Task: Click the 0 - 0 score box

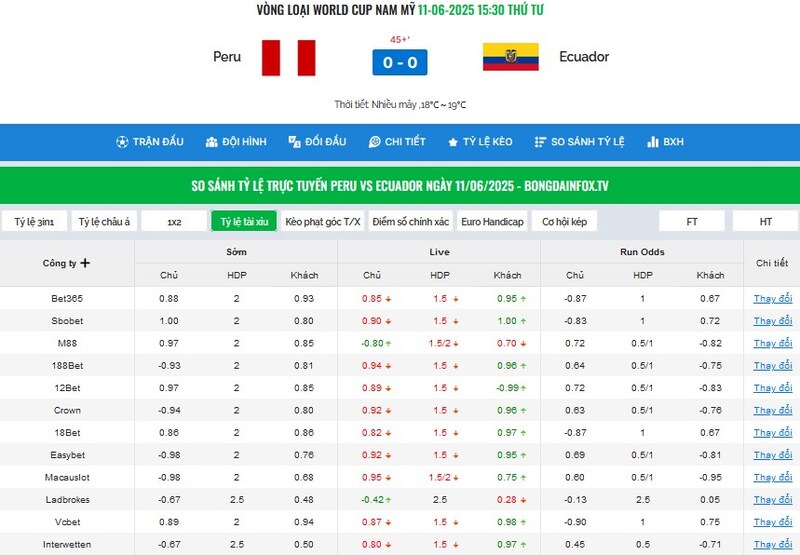Action: (400, 62)
